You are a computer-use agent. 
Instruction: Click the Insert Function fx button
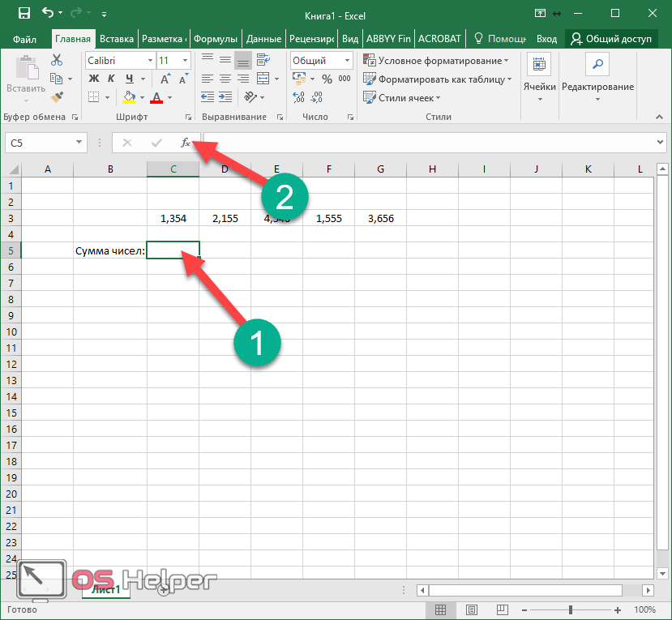(185, 143)
